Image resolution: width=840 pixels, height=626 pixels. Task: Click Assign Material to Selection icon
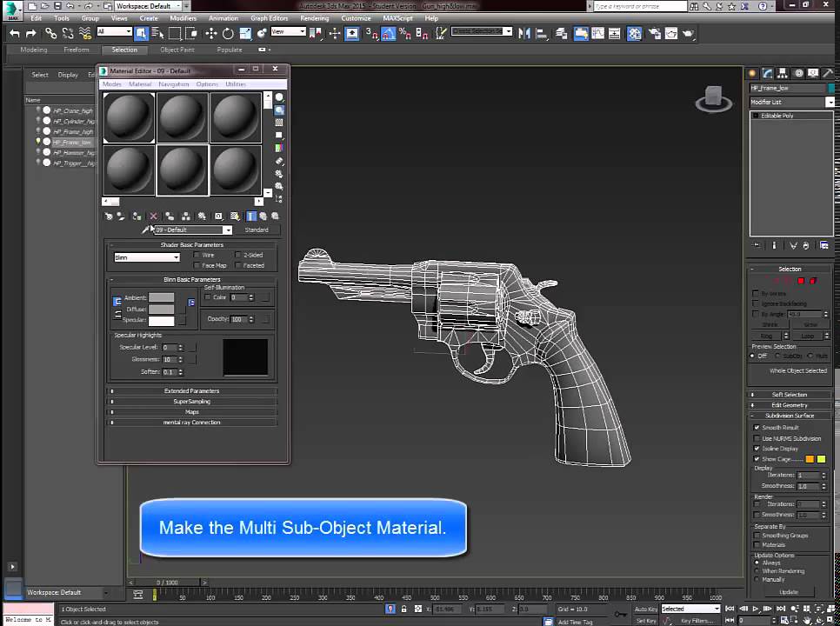coord(137,216)
